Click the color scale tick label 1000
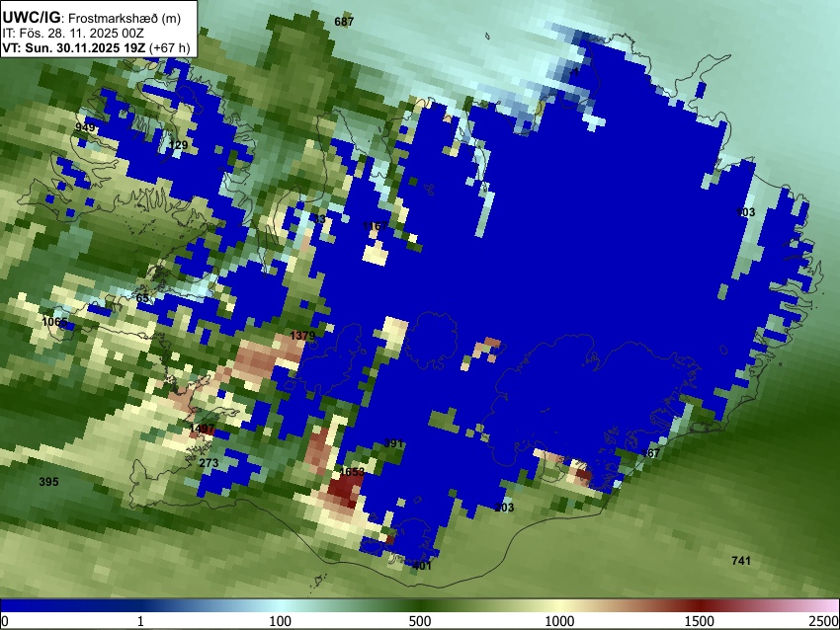The image size is (840, 630). [559, 621]
